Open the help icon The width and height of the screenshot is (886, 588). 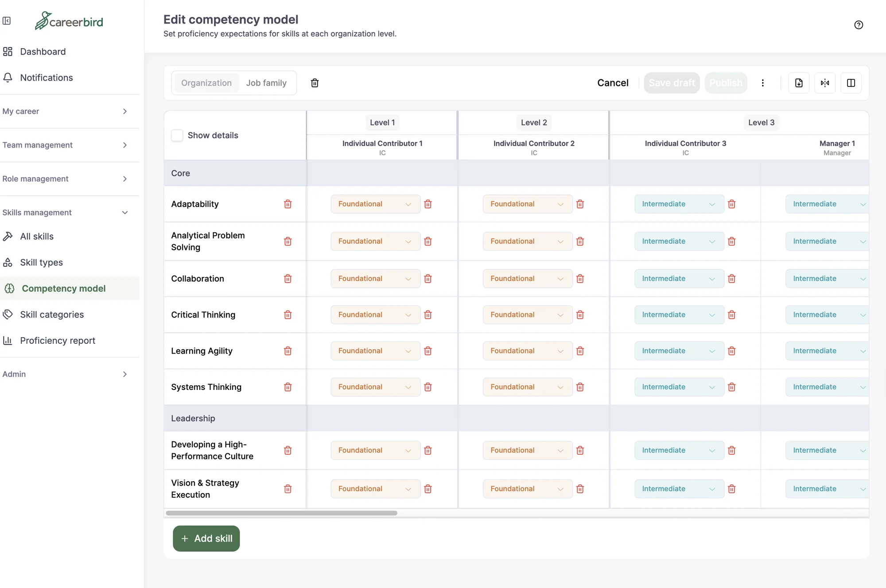[x=859, y=25]
